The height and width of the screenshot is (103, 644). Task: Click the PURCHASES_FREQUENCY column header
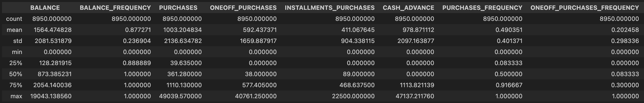(482, 8)
